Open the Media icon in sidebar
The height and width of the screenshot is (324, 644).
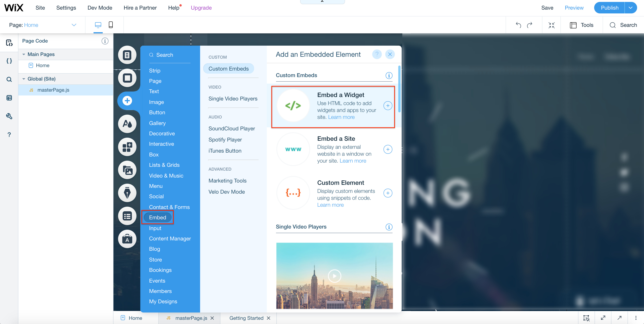[127, 170]
